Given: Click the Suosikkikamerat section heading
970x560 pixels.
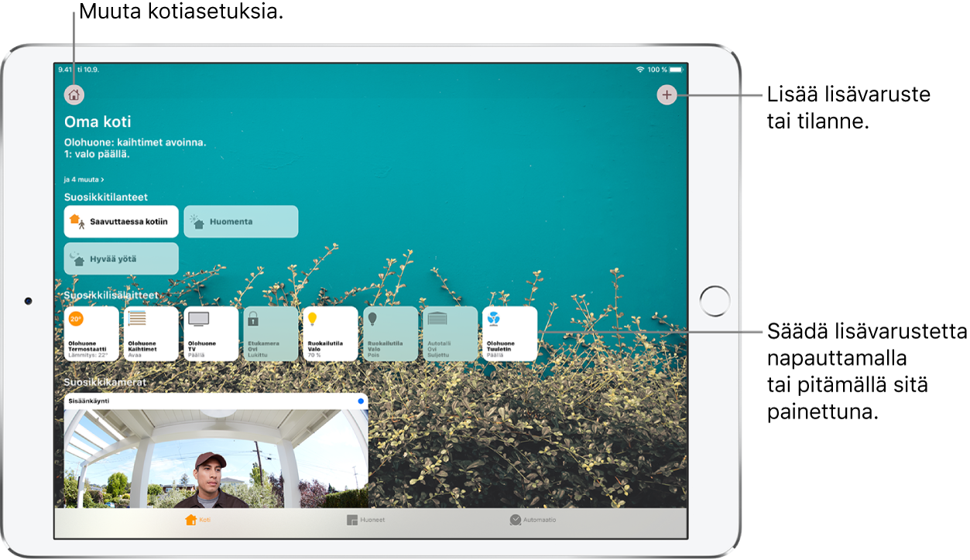Looking at the screenshot, I should pos(105,381).
